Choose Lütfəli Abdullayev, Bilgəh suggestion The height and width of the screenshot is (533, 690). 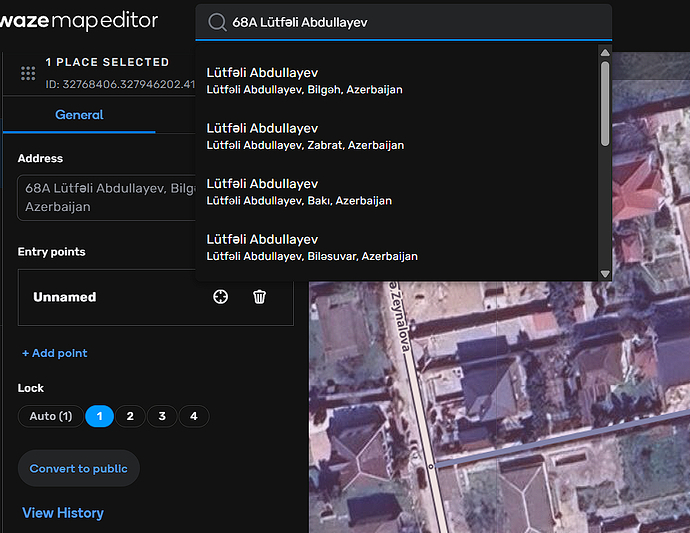coord(304,81)
